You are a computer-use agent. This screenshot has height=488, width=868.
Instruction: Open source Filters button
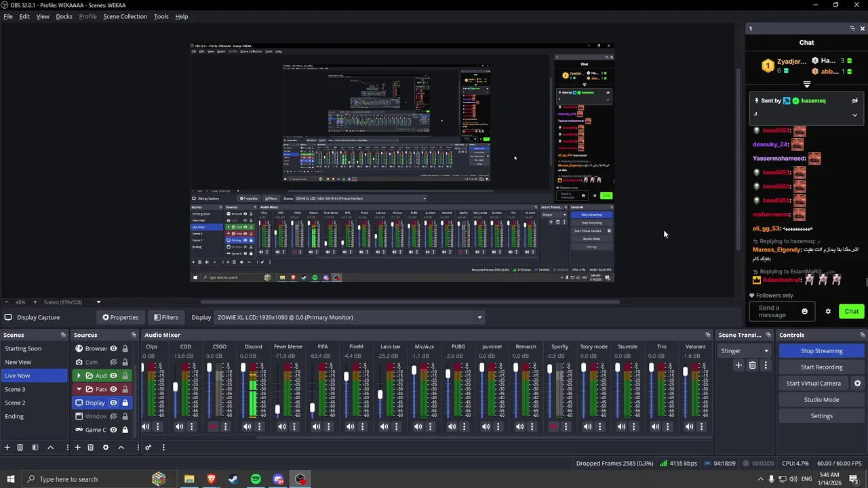[165, 317]
